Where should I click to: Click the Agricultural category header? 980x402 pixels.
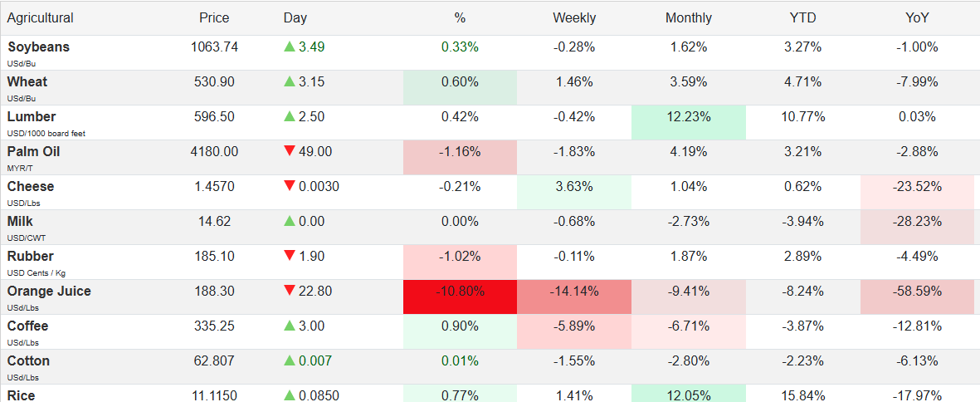tap(41, 17)
